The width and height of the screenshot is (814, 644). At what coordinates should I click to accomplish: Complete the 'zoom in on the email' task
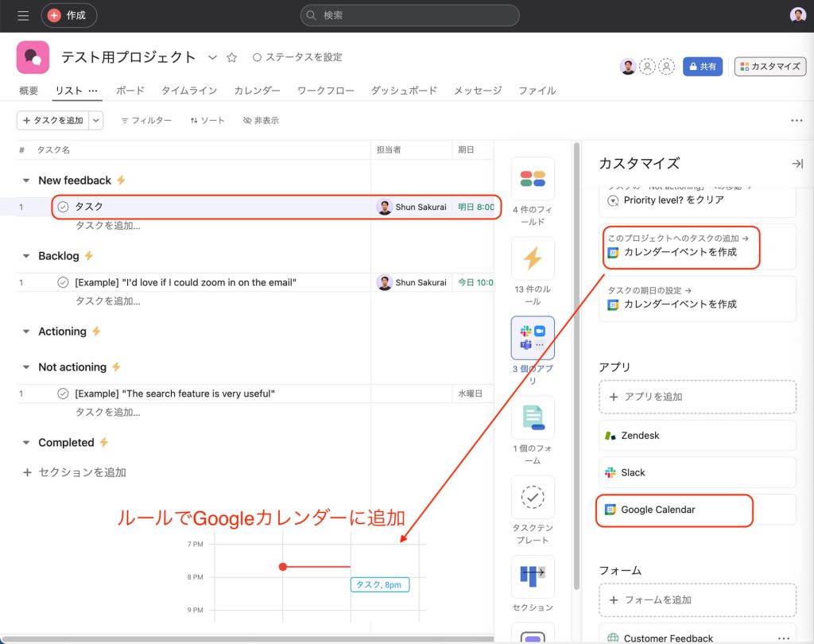pyautogui.click(x=63, y=282)
